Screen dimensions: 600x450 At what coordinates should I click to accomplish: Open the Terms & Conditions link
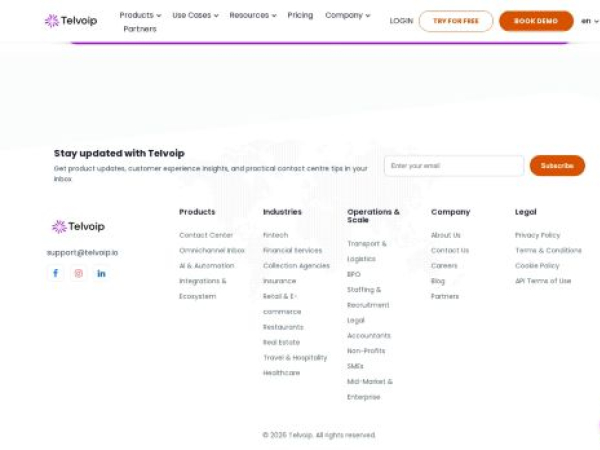pyautogui.click(x=548, y=250)
